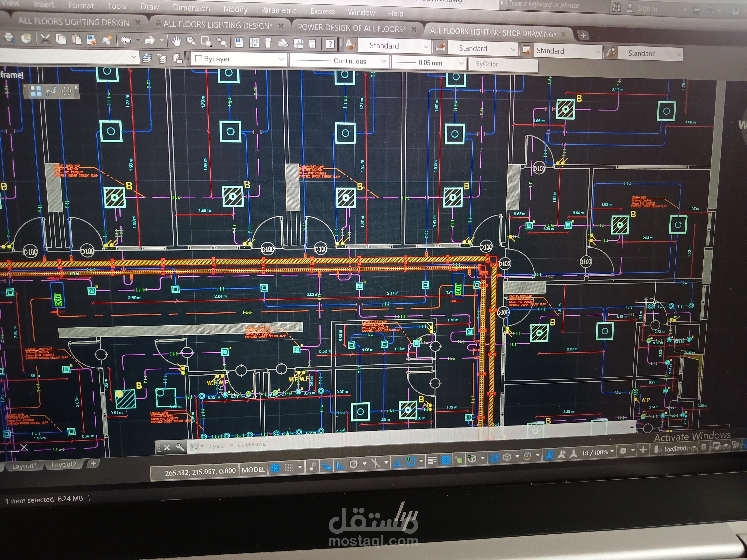Toggle object snap tracking

point(397,463)
